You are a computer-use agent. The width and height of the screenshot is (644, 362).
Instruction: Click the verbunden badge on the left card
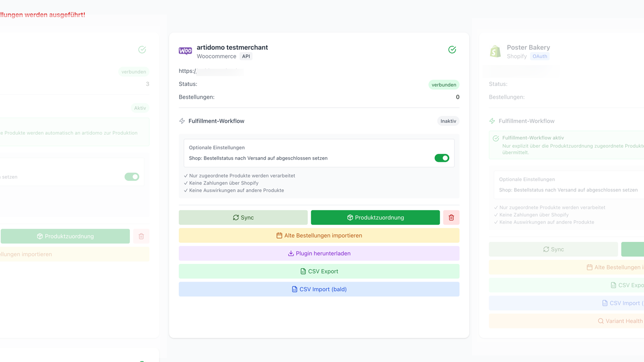point(134,71)
